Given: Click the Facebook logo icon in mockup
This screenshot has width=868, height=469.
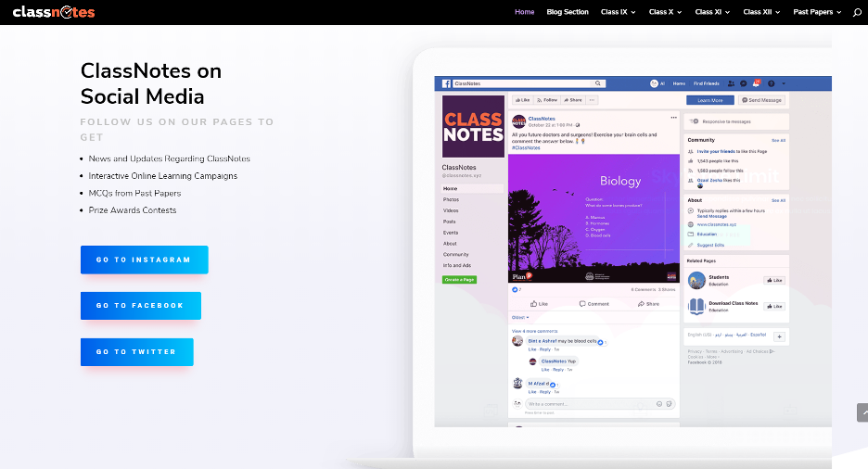Looking at the screenshot, I should click(446, 83).
